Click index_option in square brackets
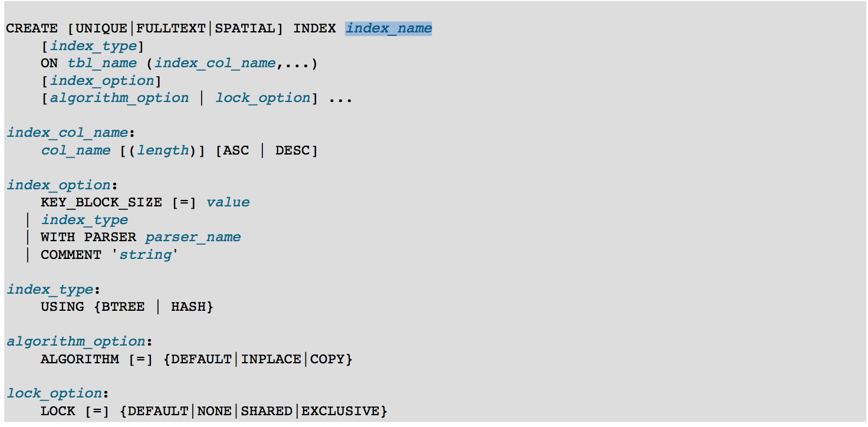The width and height of the screenshot is (868, 427). click(102, 81)
